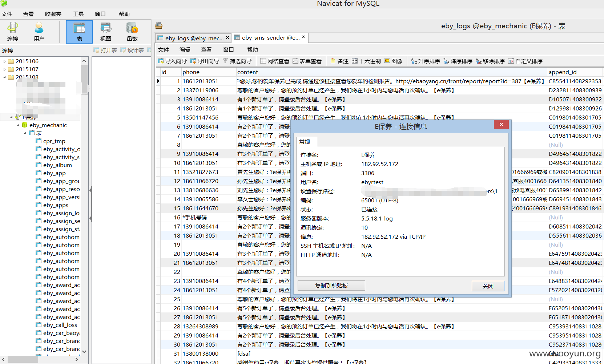Viewport: 604px width, 364px height.
Task: Click the connection tree scroll-right arrow
Action: point(76,359)
